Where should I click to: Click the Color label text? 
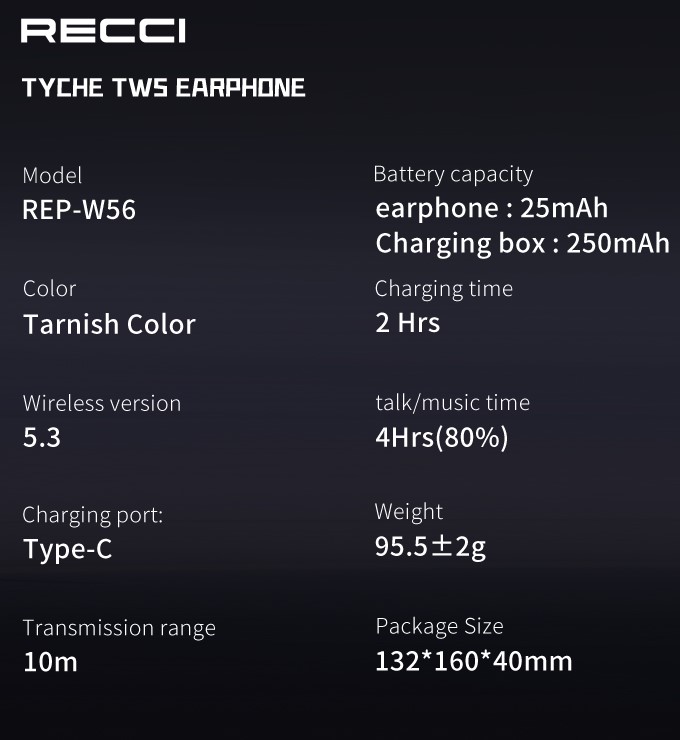[x=50, y=289]
